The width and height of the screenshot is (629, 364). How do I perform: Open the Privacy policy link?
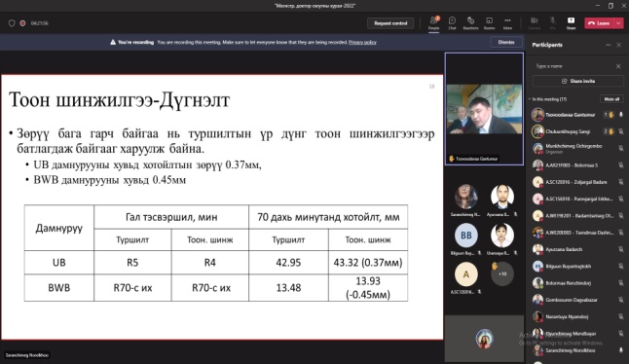(x=362, y=42)
